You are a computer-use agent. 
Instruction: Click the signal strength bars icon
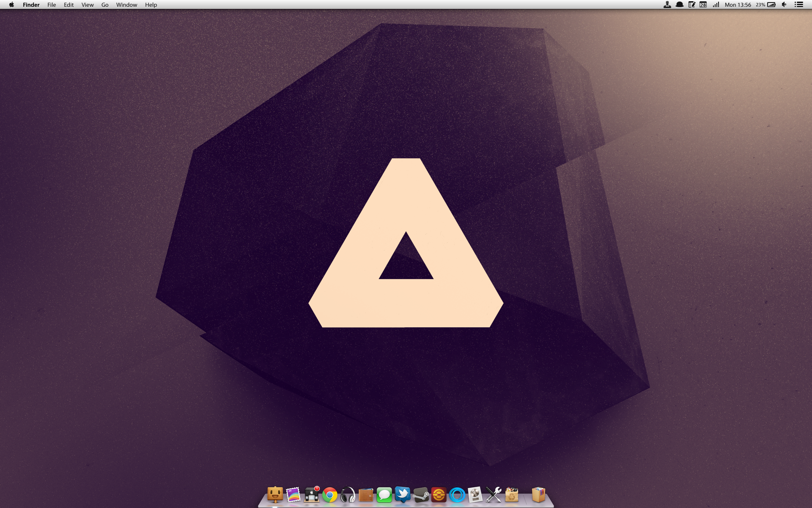pos(716,5)
